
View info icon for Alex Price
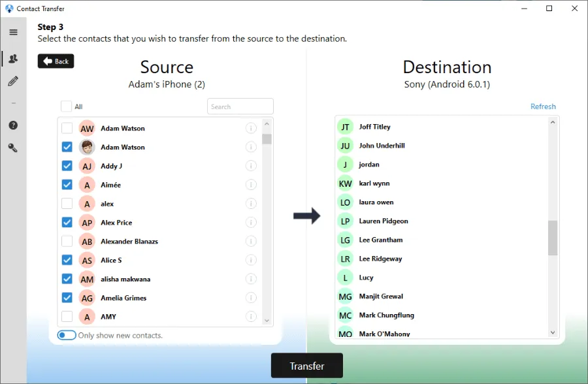pos(251,223)
